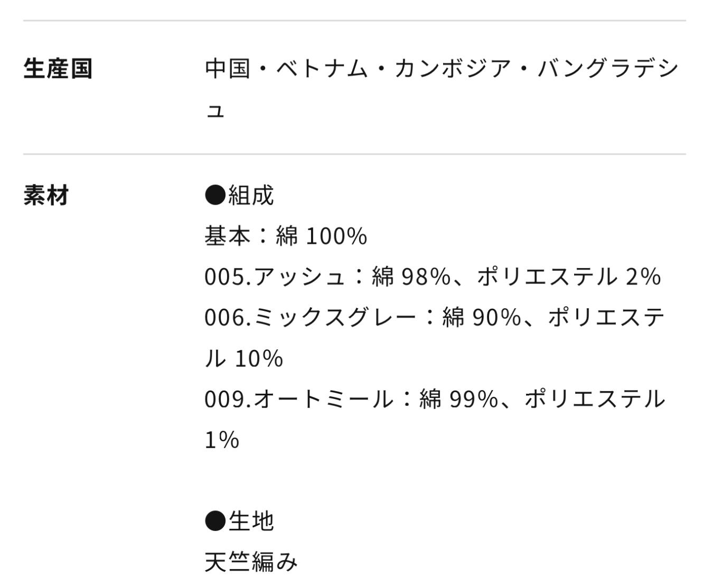
Task: Click the ●生地 heading bullet
Action: tap(215, 521)
